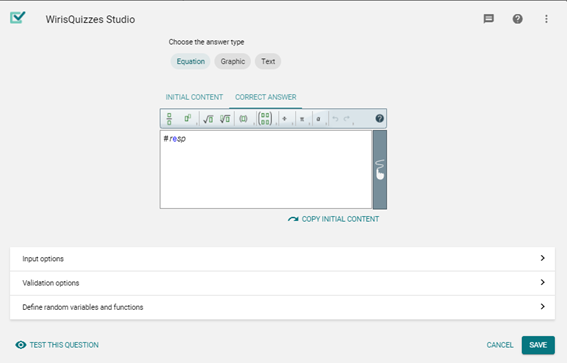Open the feedback chat icon
This screenshot has width=567, height=363.
point(489,19)
